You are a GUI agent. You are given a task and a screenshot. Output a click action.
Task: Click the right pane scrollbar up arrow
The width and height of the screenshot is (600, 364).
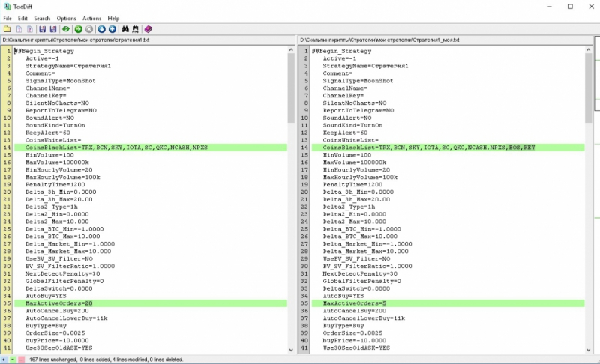[x=589, y=49]
